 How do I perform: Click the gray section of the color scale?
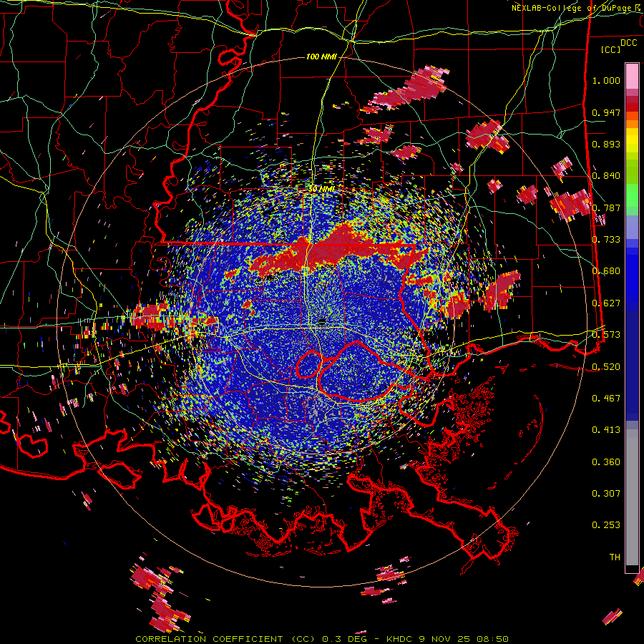632,497
